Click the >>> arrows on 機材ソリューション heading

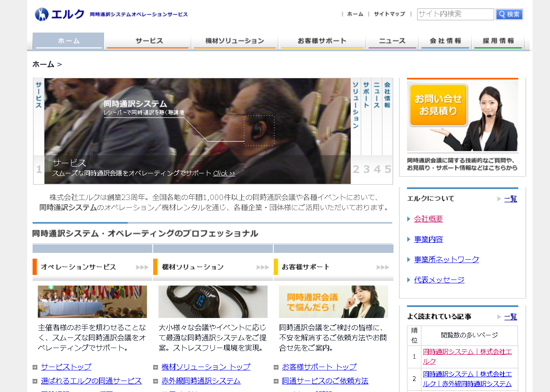pyautogui.click(x=262, y=267)
